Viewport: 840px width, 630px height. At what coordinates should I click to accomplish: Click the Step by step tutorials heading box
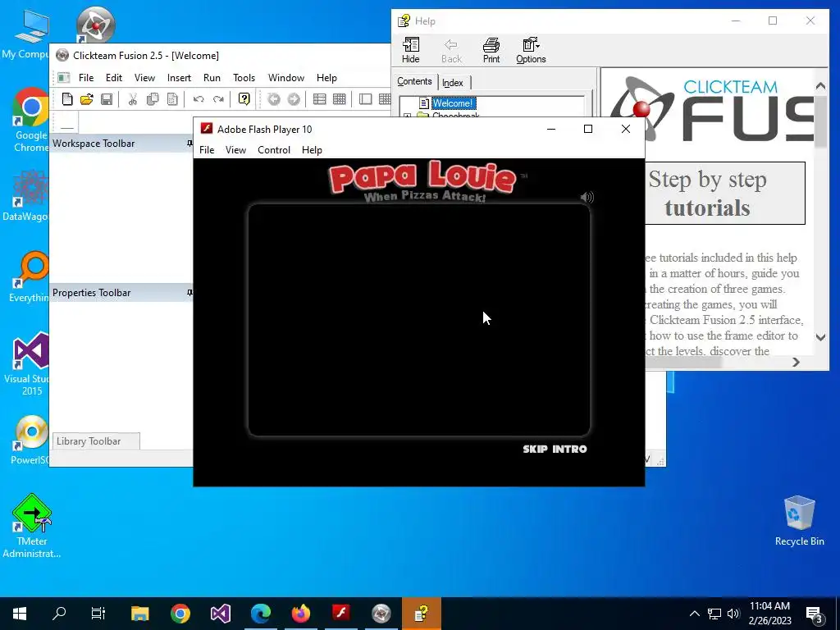point(725,193)
